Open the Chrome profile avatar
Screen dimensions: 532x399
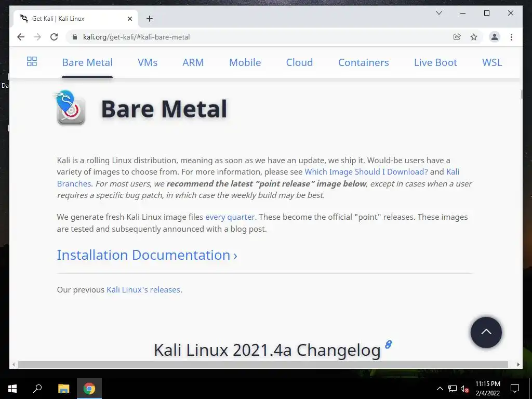coord(495,37)
